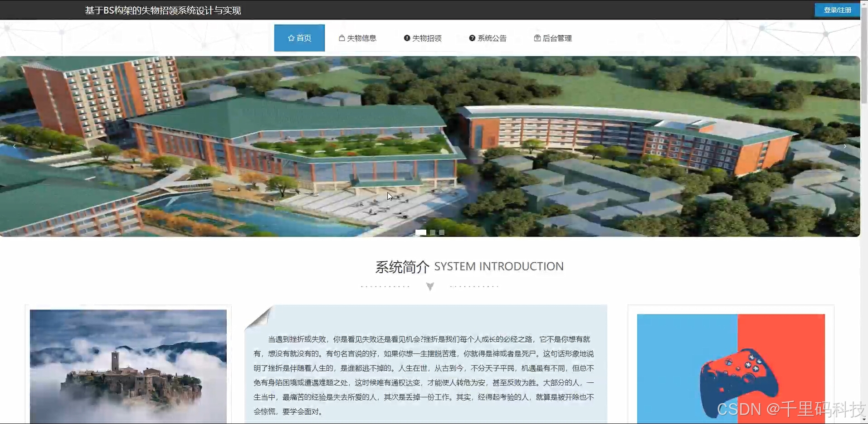
Task: Select the third carousel indicator dot
Action: (442, 232)
